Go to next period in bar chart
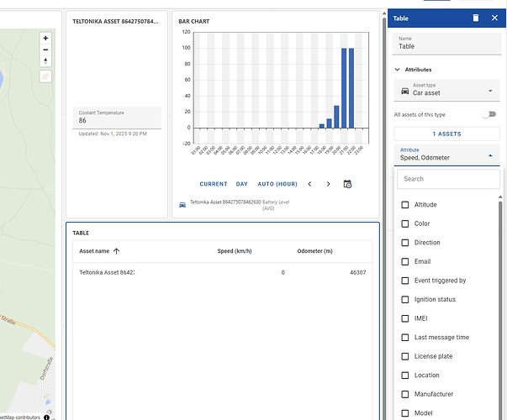Viewport: 507px width, 420px height. [328, 183]
